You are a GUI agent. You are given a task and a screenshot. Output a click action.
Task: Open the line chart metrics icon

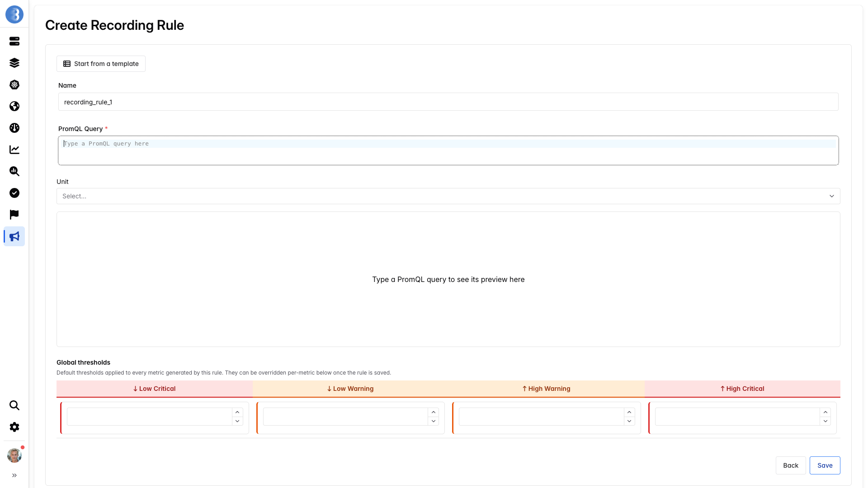click(x=14, y=150)
